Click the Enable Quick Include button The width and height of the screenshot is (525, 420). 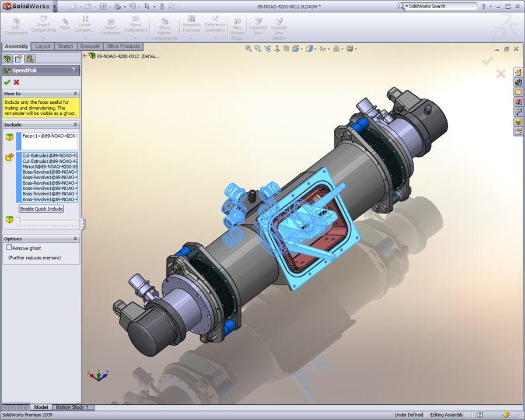coord(41,209)
